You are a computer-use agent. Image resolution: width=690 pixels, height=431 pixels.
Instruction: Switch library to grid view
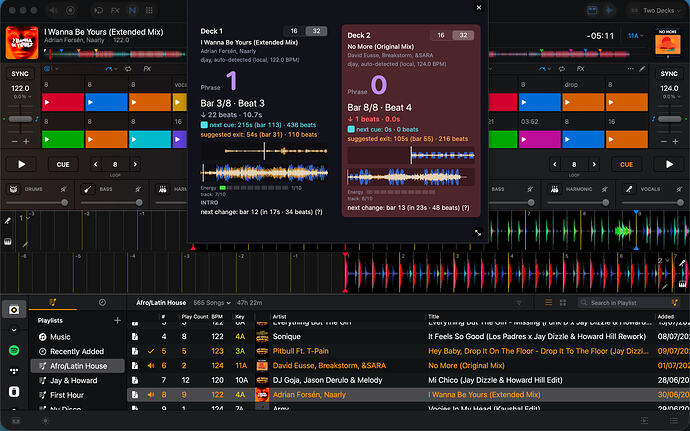pos(563,302)
